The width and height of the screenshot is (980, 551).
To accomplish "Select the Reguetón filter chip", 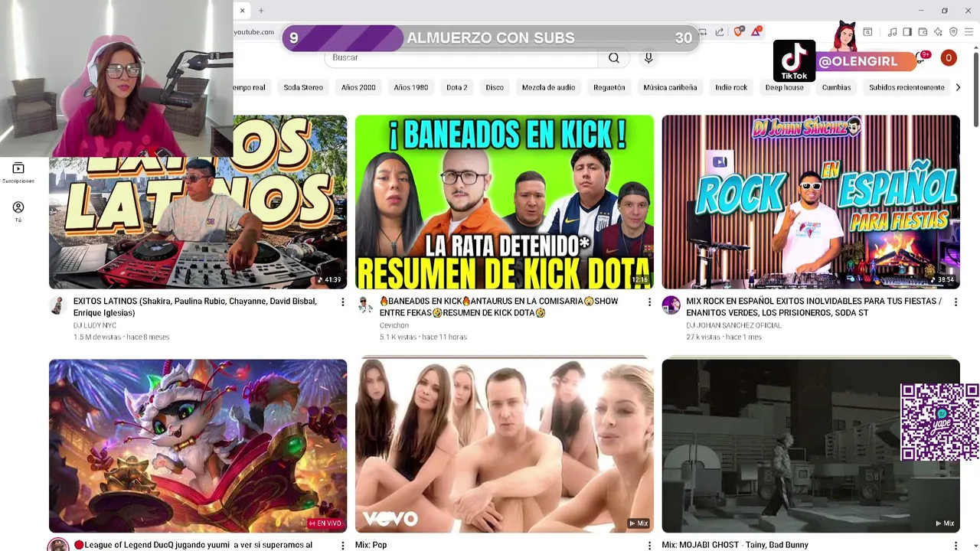I will [x=609, y=87].
